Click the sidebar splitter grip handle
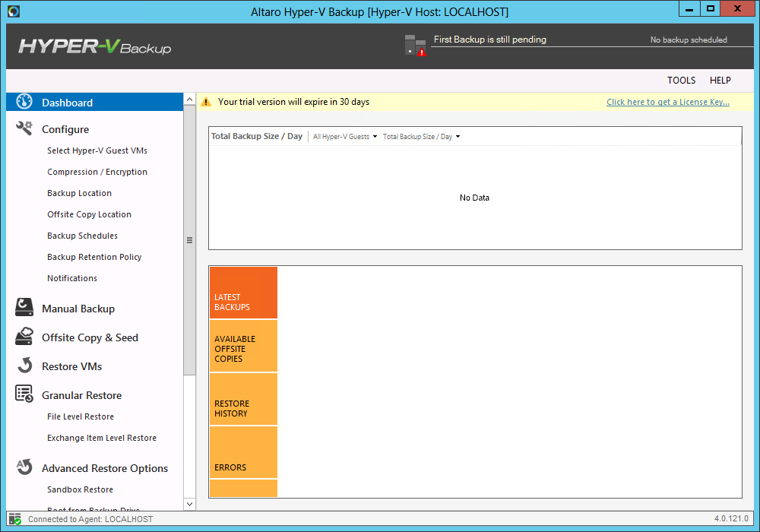 click(189, 240)
